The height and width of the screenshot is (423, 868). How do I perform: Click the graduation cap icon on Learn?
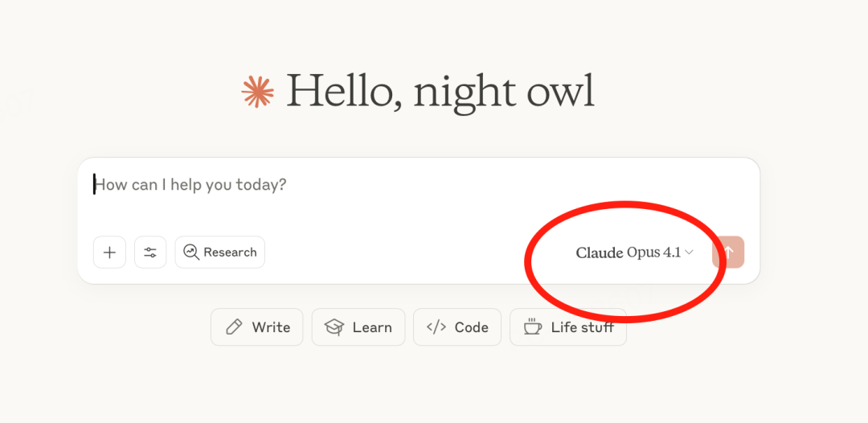pyautogui.click(x=334, y=327)
